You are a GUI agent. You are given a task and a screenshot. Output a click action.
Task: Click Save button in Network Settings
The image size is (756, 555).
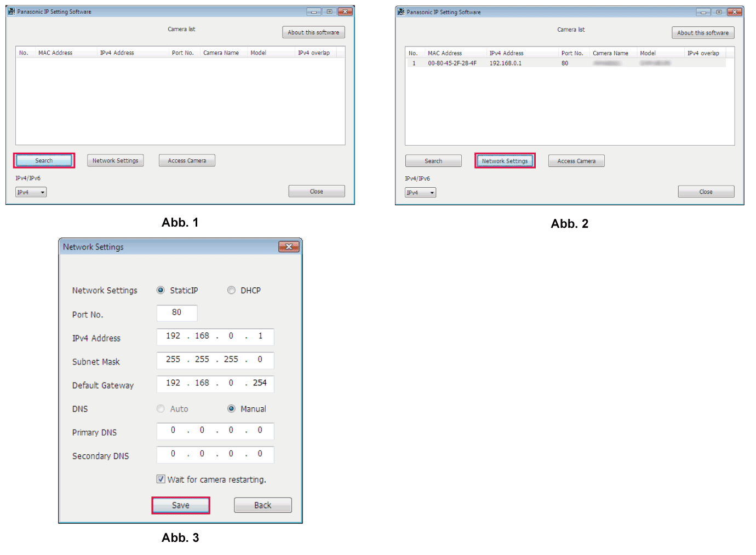point(181,505)
